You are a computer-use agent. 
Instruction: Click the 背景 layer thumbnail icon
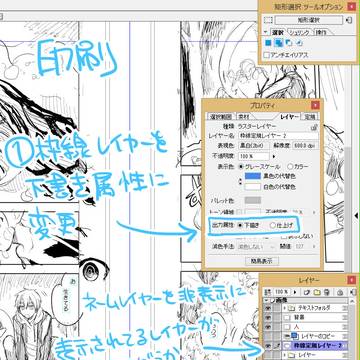pyautogui.click(x=287, y=317)
